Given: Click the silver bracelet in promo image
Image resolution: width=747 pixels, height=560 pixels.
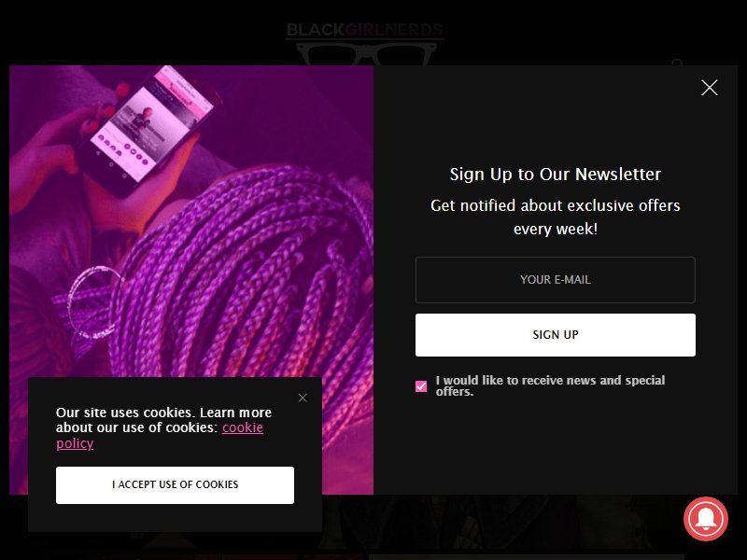Looking at the screenshot, I should 92,302.
